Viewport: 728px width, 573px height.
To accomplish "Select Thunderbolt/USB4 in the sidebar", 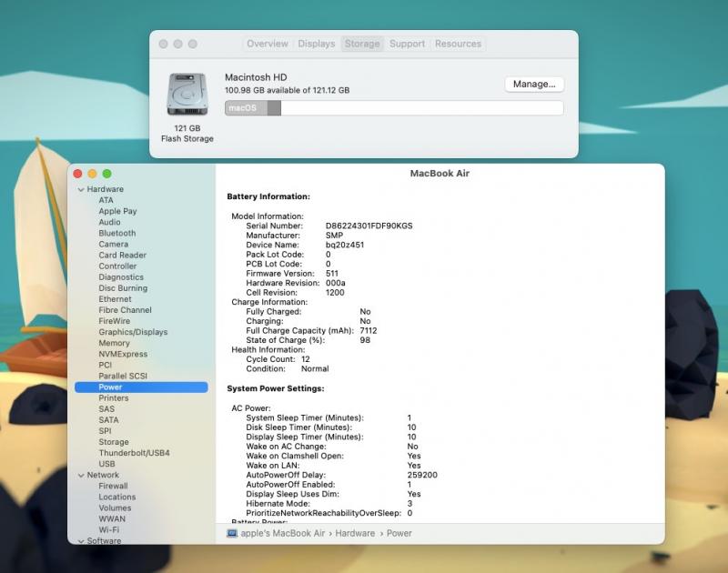I will 134,453.
